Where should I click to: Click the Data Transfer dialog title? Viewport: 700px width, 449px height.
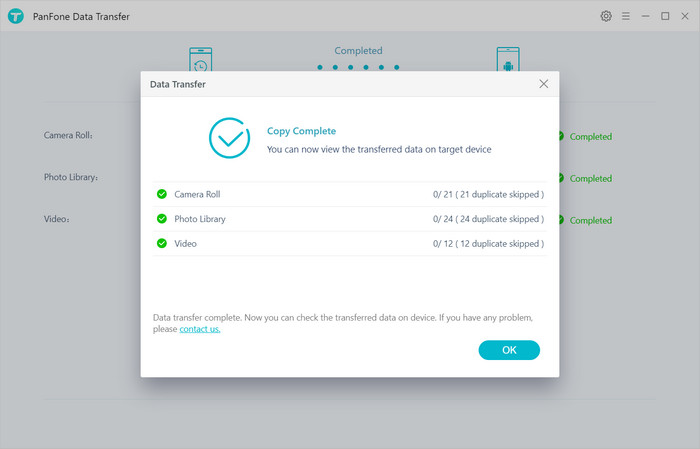(178, 84)
